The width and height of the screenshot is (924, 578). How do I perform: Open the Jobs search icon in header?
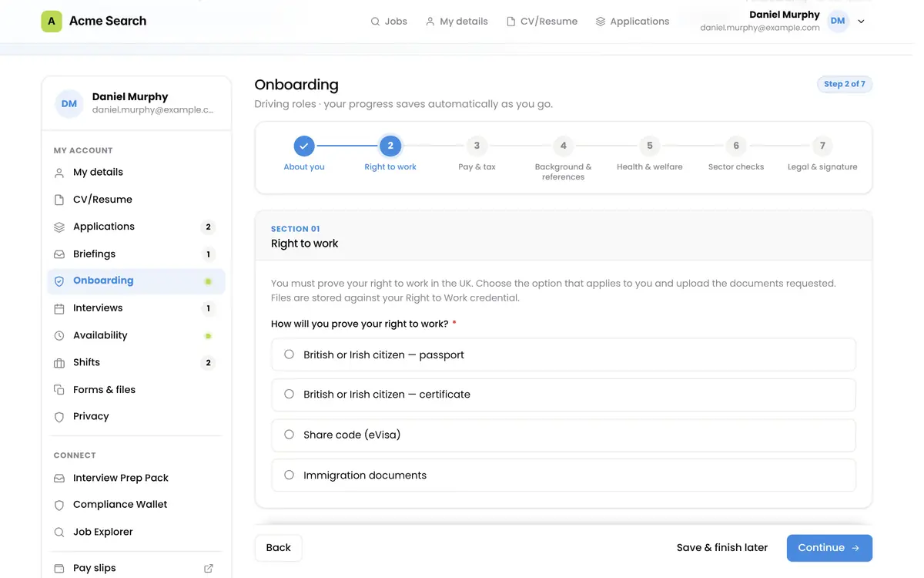pyautogui.click(x=375, y=22)
